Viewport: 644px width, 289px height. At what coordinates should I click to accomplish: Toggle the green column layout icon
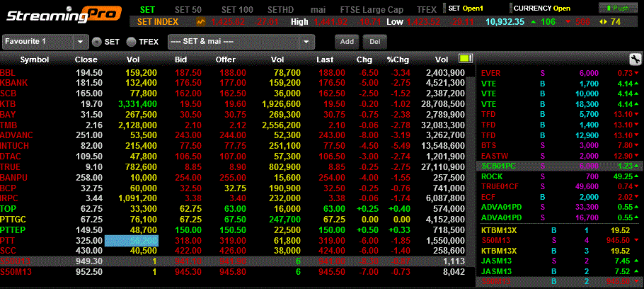(466, 59)
